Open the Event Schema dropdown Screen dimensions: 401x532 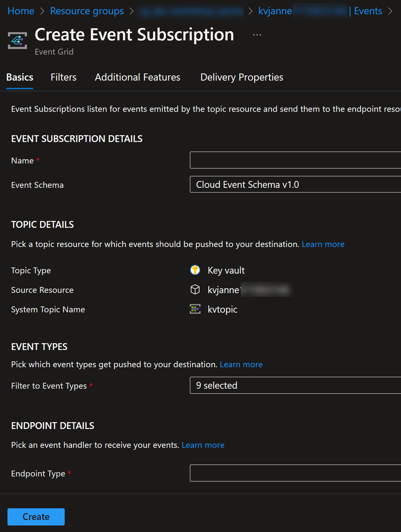pos(295,184)
